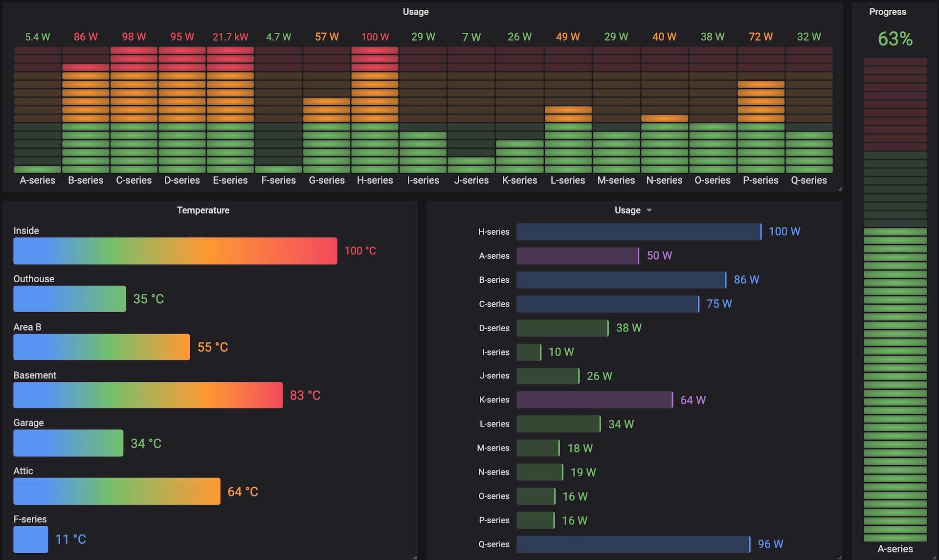Select the Inside temperature gauge showing 100 °C
The image size is (939, 560).
click(175, 250)
